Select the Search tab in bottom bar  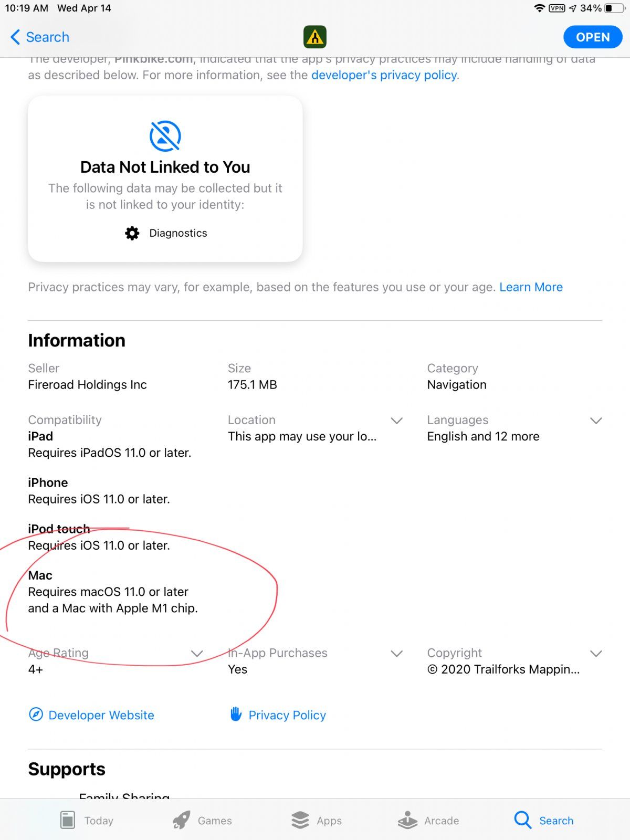tap(544, 820)
